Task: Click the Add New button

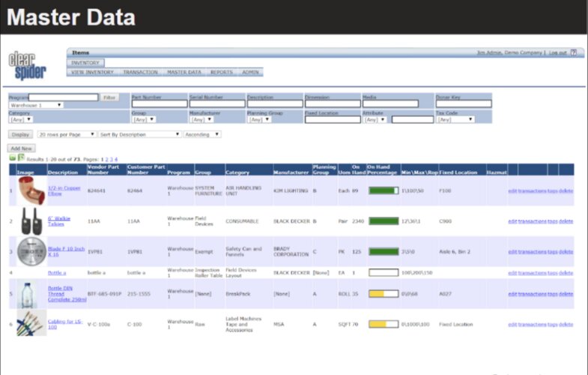Action: 21,148
